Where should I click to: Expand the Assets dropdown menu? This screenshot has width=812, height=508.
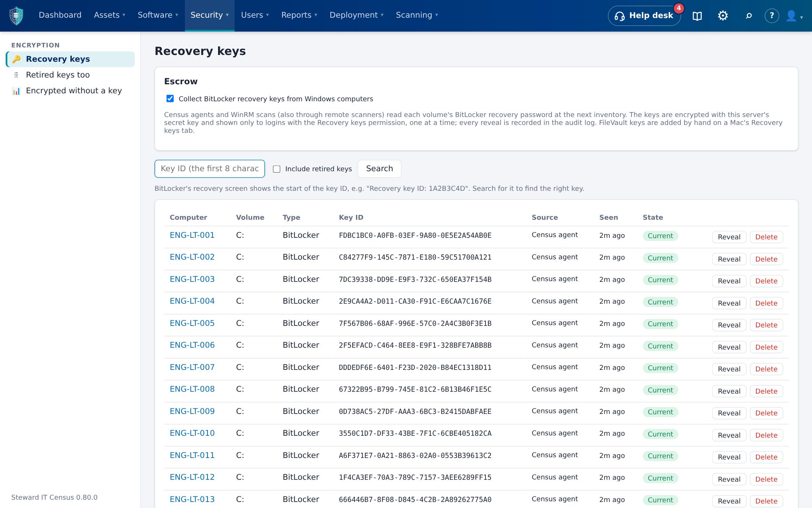(109, 15)
